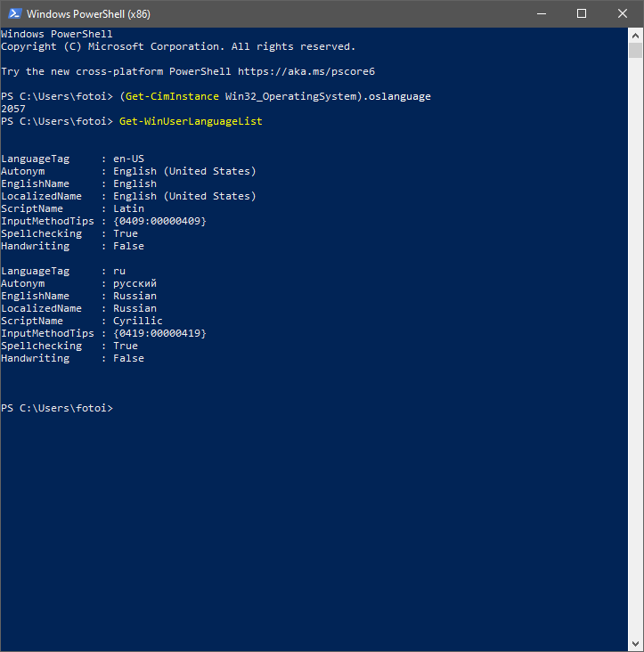644x652 pixels.
Task: Click the vertical scrollbar thumb
Action: 635,50
